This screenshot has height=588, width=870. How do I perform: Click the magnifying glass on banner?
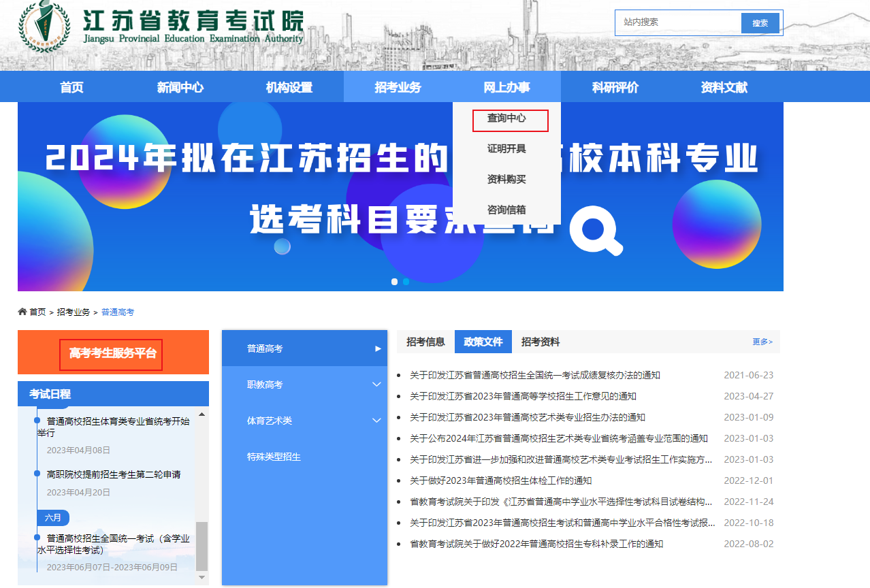click(596, 229)
